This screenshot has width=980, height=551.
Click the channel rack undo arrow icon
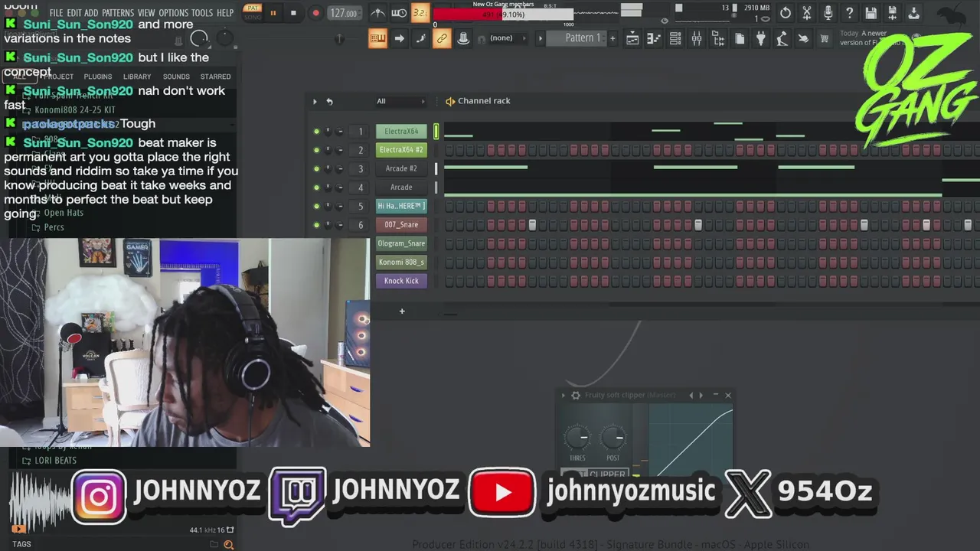[x=329, y=101]
